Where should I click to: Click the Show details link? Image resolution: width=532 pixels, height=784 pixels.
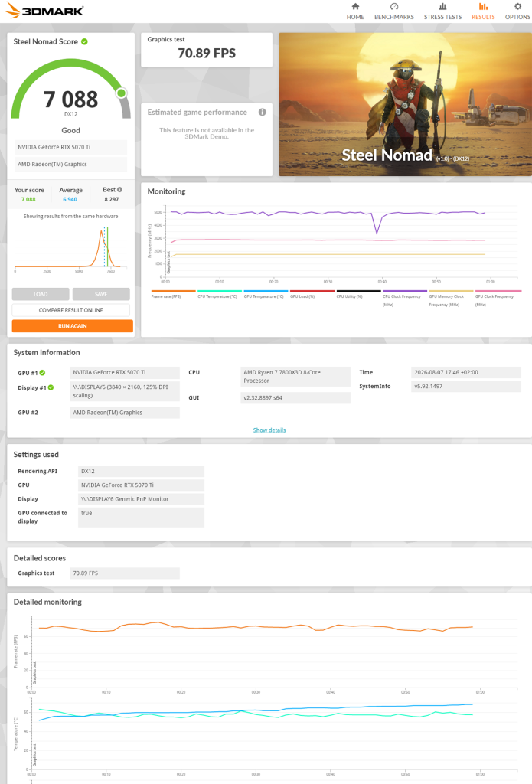pos(269,430)
